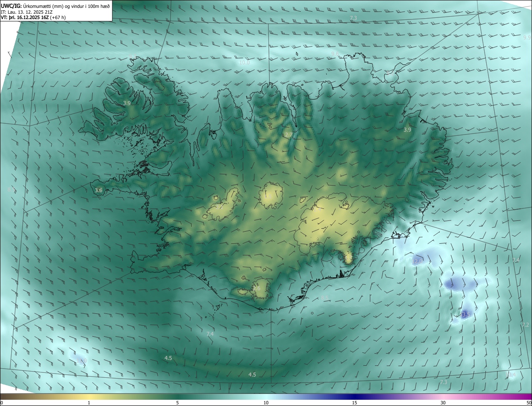The width and height of the screenshot is (532, 406).
Task: Click the 5 tick on the color scale
Action: click(177, 403)
